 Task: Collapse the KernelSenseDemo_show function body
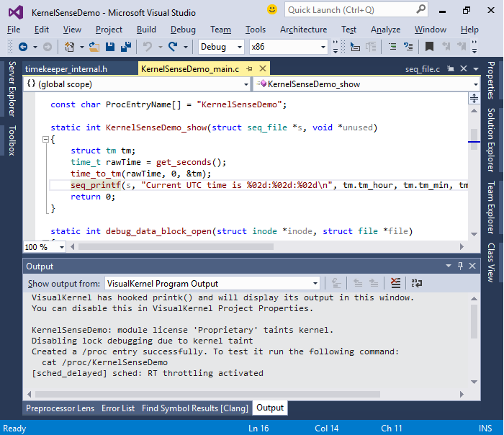pyautogui.click(x=45, y=139)
